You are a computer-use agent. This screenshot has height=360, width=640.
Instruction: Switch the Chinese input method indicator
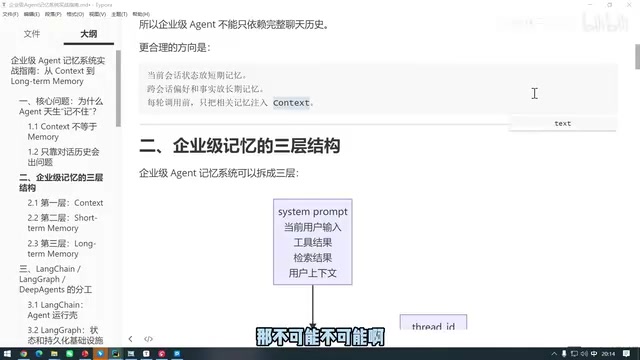(594, 354)
